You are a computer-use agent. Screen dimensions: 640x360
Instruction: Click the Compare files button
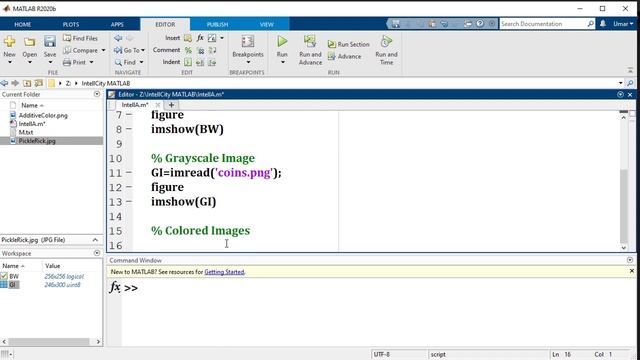click(x=81, y=50)
